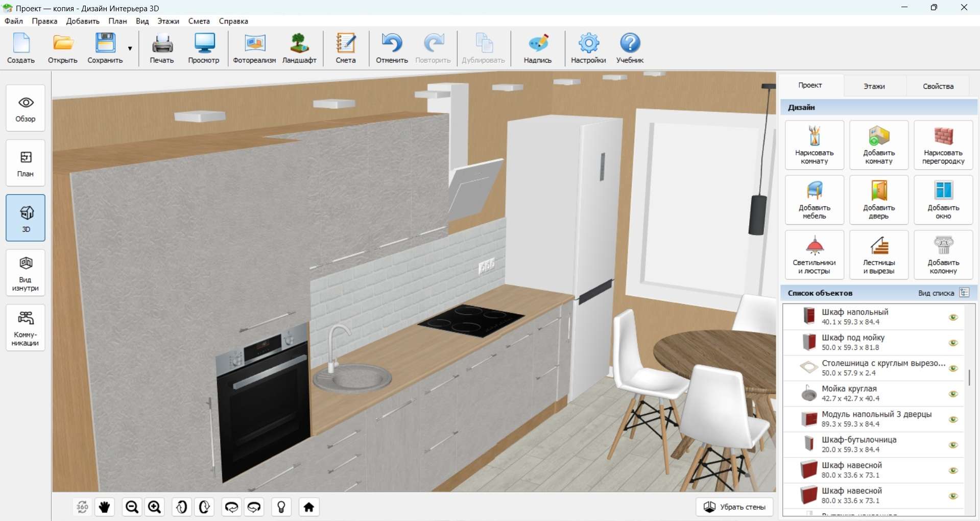The image size is (980, 521).
Task: Click the object list scrollbar
Action: click(x=969, y=377)
